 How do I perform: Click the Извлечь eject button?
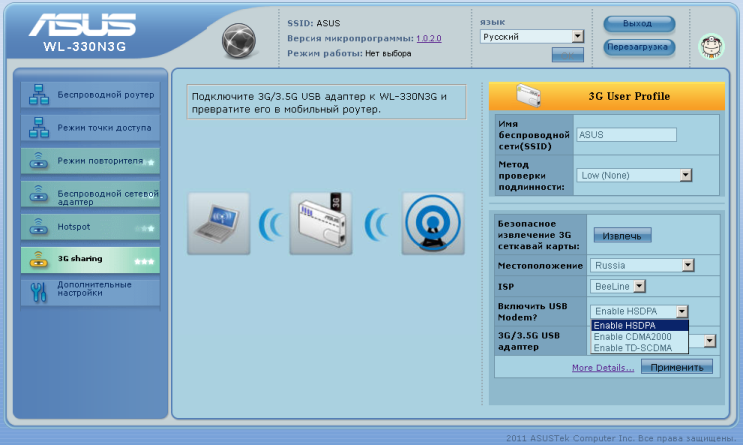[x=623, y=236]
